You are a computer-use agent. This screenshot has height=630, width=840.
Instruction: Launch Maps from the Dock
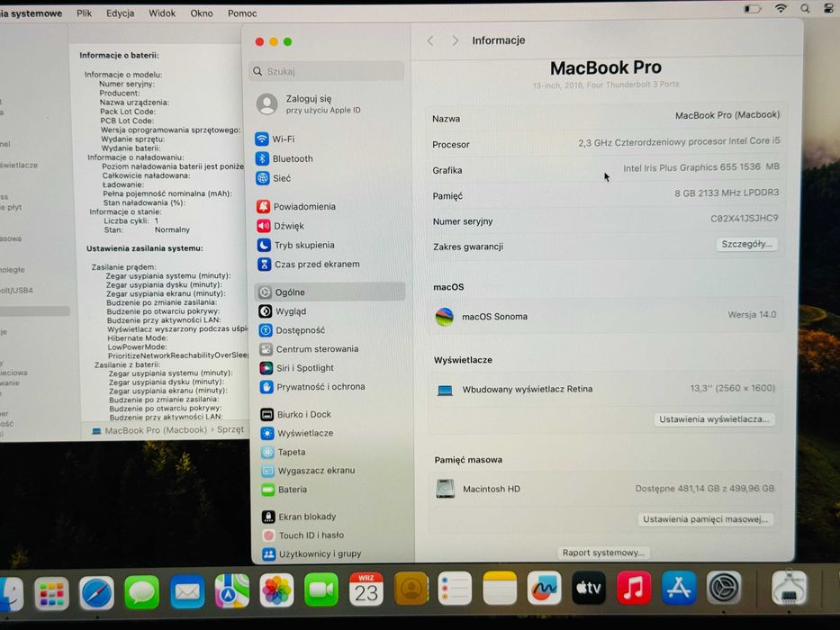(x=232, y=591)
